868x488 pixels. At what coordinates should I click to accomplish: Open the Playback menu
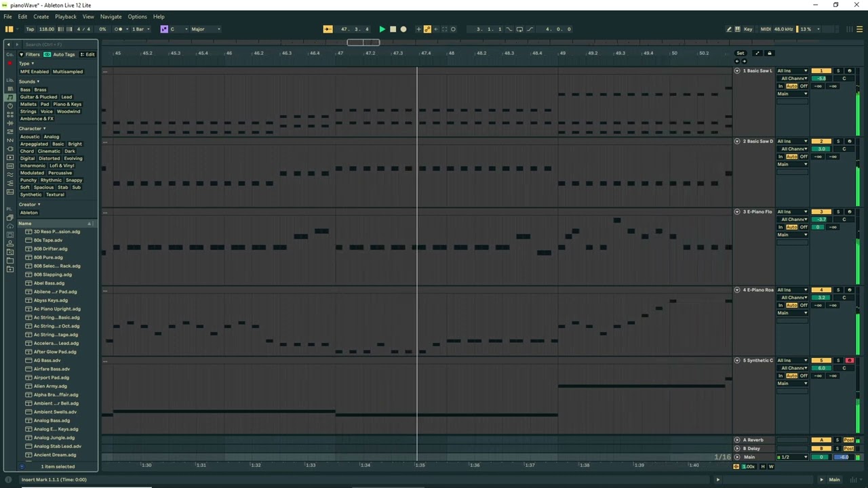[66, 16]
